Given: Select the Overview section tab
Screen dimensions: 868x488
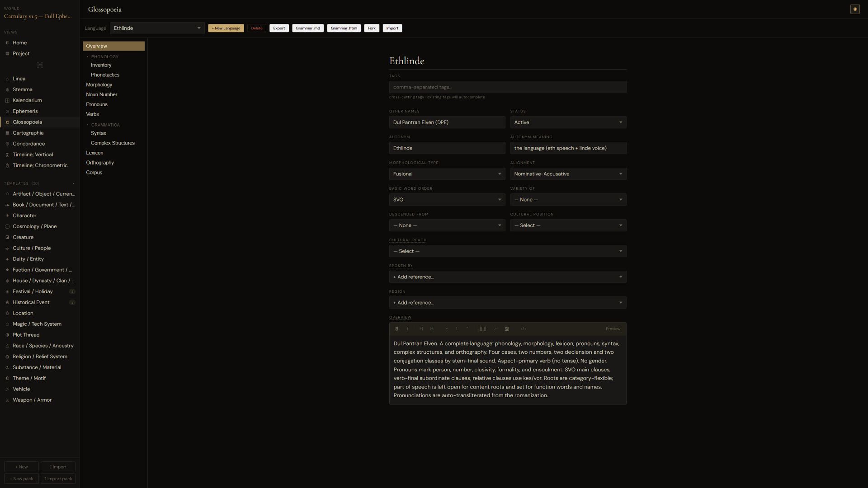Looking at the screenshot, I should tap(113, 46).
